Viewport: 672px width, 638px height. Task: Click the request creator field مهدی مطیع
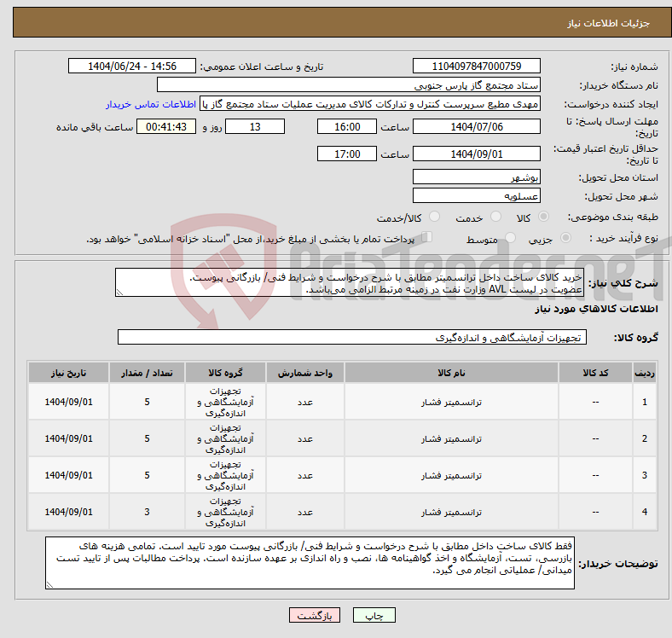(370, 104)
